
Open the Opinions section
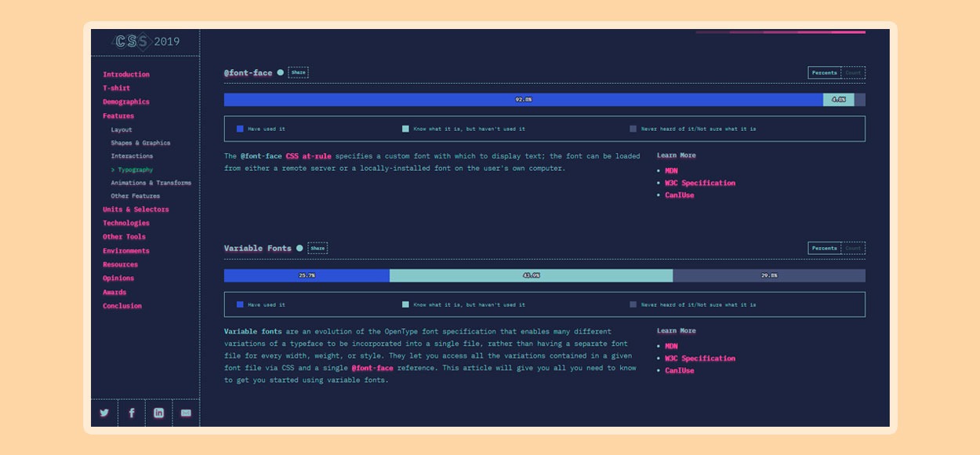[x=118, y=278]
